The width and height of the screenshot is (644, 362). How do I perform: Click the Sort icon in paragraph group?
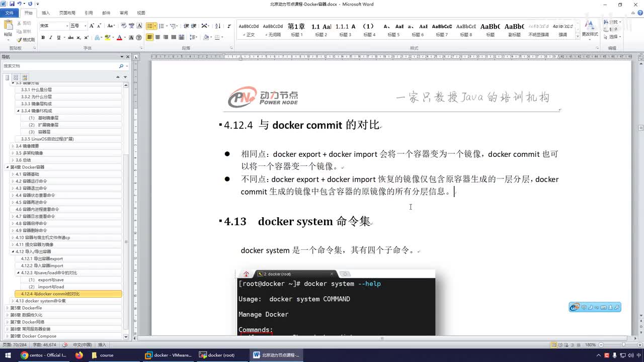point(218,26)
